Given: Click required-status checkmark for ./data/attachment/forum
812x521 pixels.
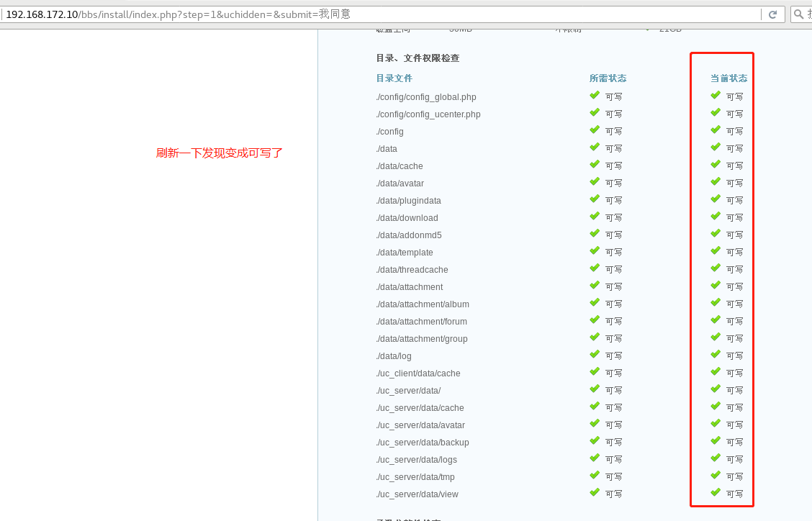Looking at the screenshot, I should [595, 320].
